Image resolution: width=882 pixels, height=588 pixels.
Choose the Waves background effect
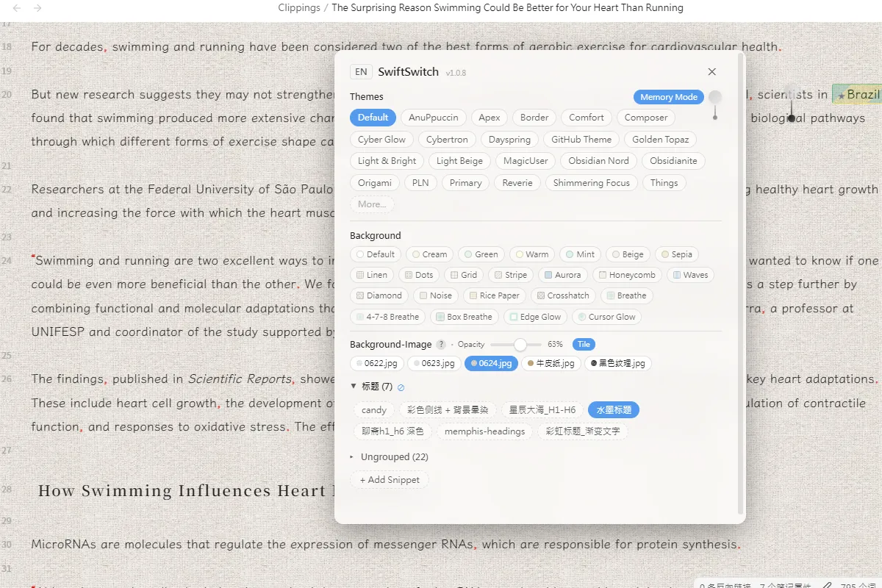(x=690, y=275)
